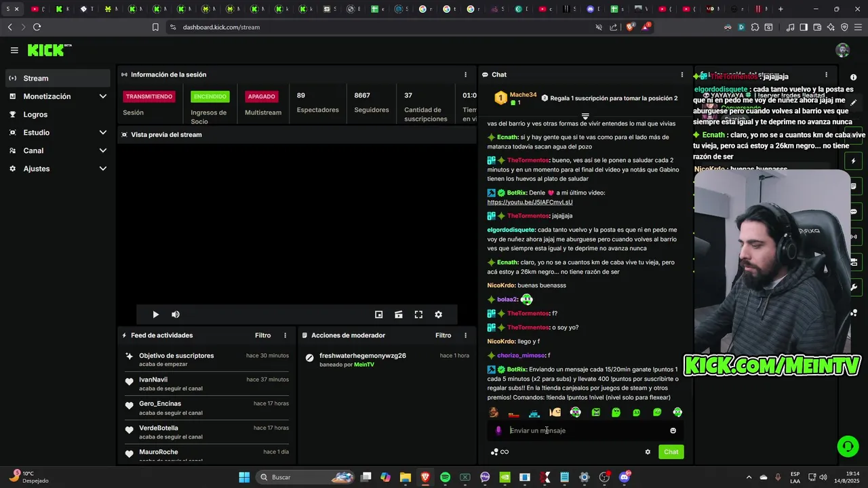Open the browser music playlist icon
This screenshot has width=868, height=488.
pyautogui.click(x=790, y=27)
